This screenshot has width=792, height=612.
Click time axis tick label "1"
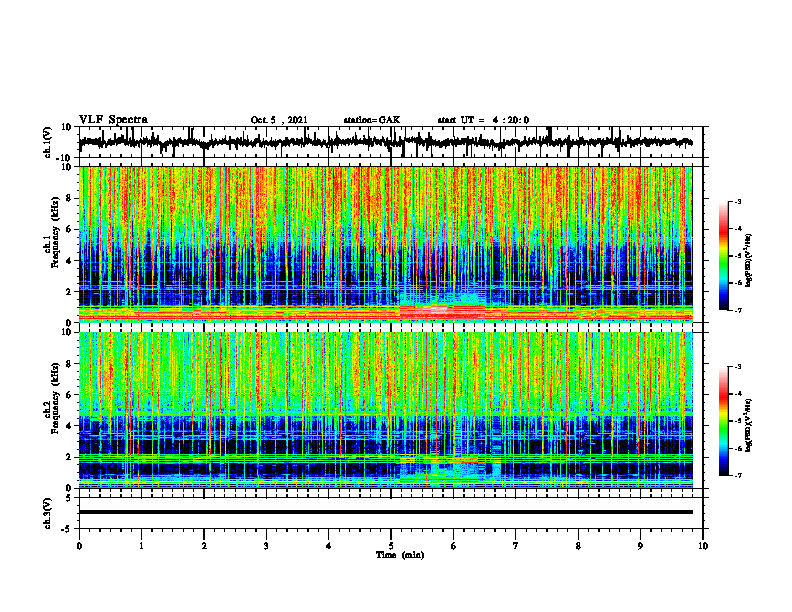coord(141,546)
